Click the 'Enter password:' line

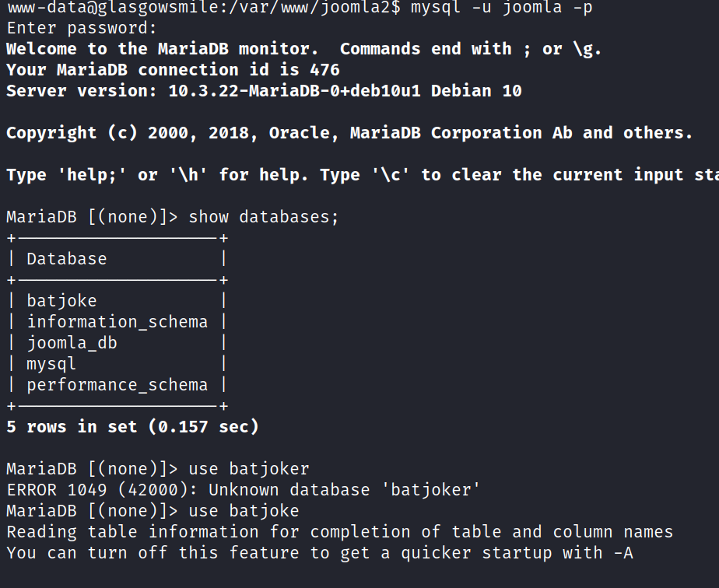[82, 29]
